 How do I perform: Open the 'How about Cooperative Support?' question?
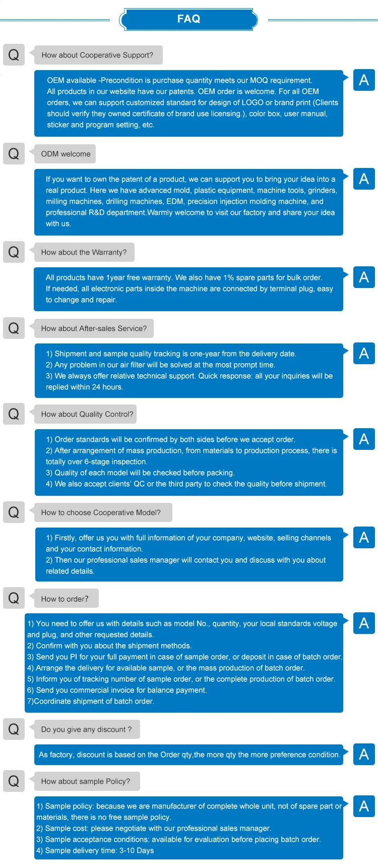coord(98,55)
